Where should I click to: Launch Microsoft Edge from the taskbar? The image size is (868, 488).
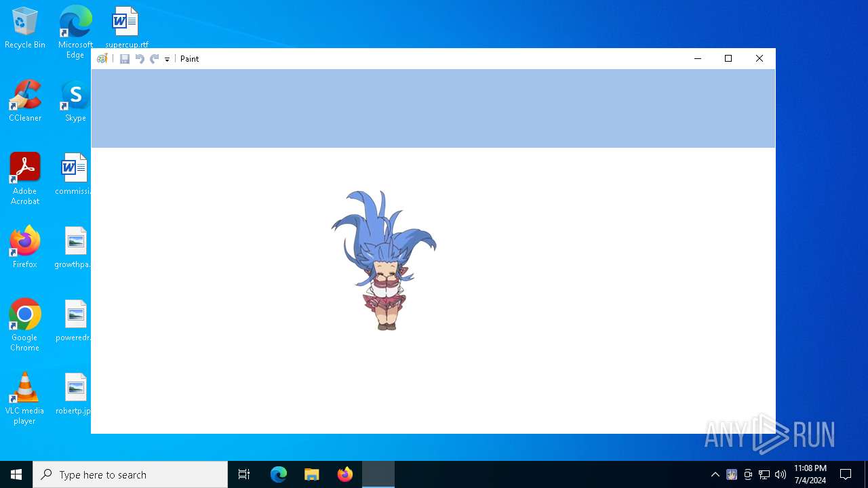tap(279, 474)
